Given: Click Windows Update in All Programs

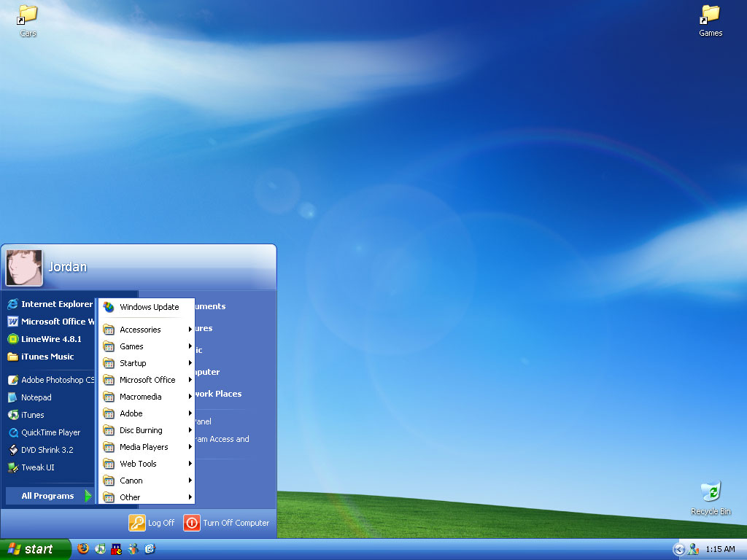Looking at the screenshot, I should pos(147,307).
